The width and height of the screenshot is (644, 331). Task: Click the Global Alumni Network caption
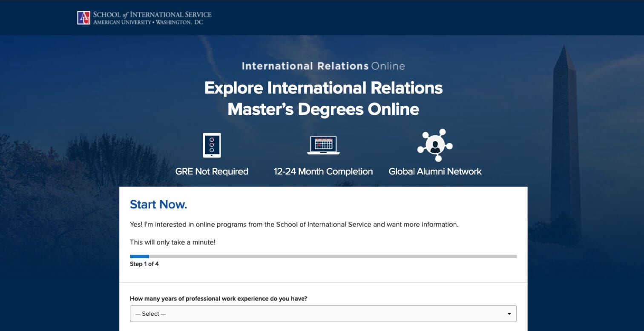pos(435,171)
